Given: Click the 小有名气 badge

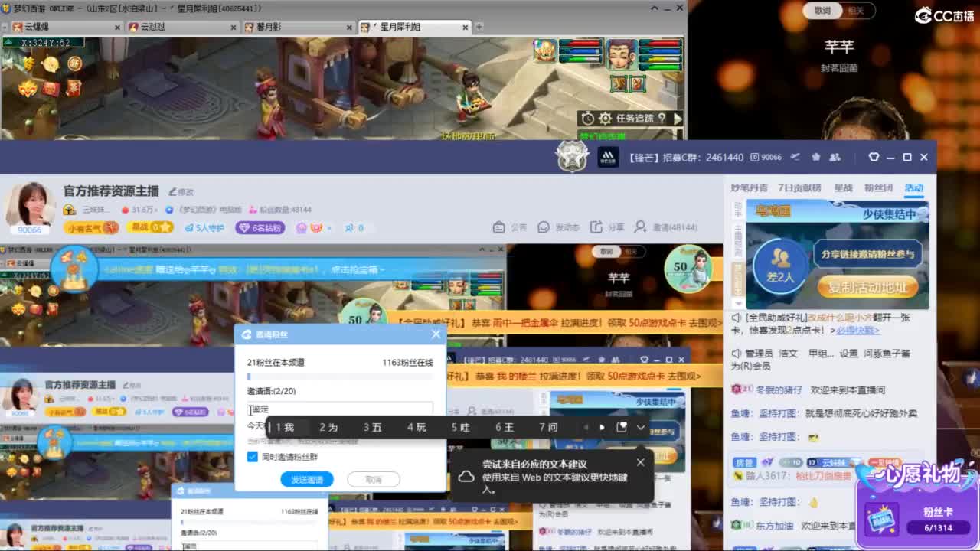Looking at the screenshot, I should point(91,227).
